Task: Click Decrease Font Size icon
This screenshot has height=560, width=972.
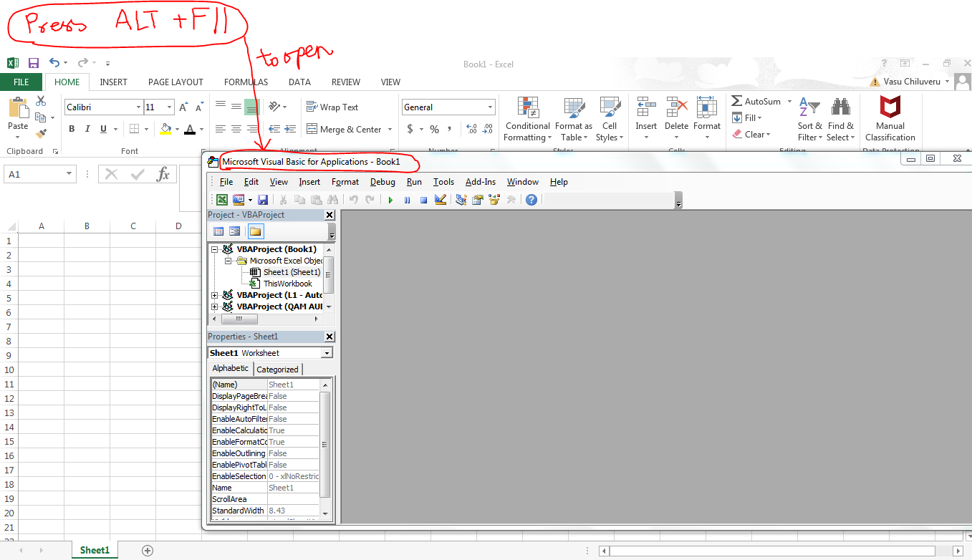Action: tap(199, 107)
